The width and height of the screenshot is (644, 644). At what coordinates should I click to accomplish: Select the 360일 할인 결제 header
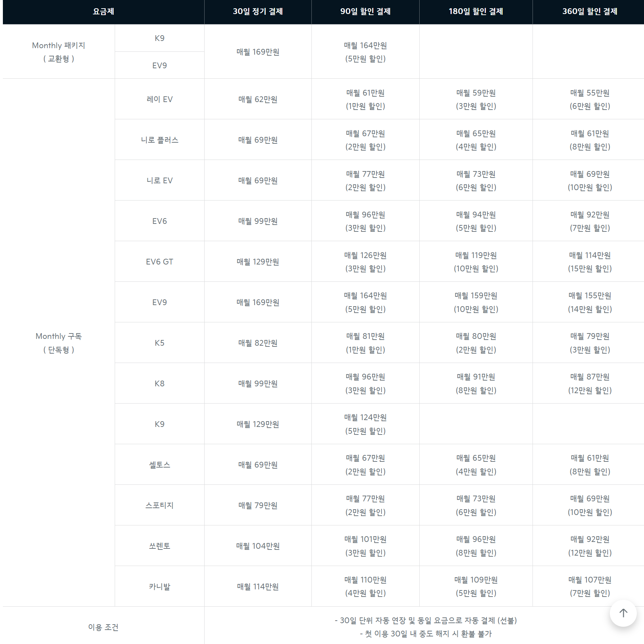590,11
